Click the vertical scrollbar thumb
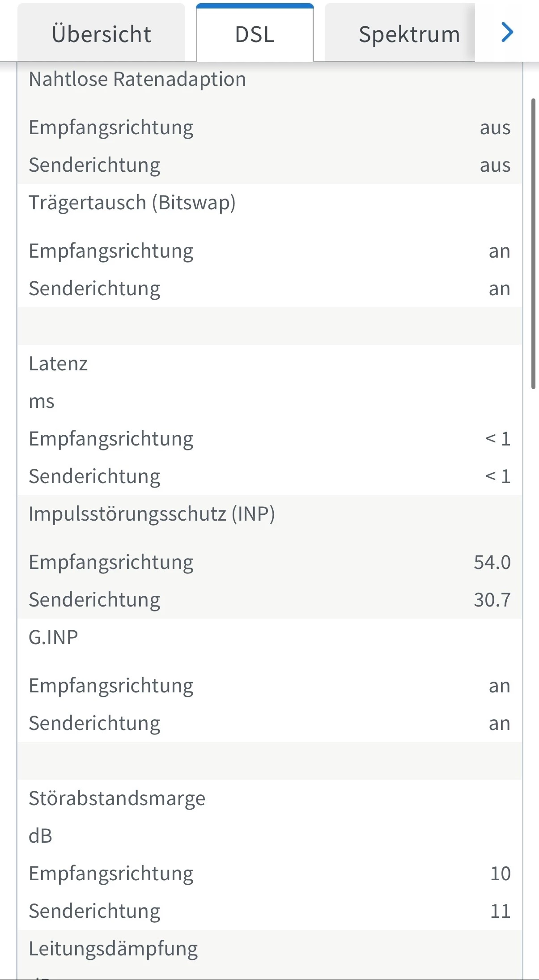The image size is (539, 980). coord(533,243)
